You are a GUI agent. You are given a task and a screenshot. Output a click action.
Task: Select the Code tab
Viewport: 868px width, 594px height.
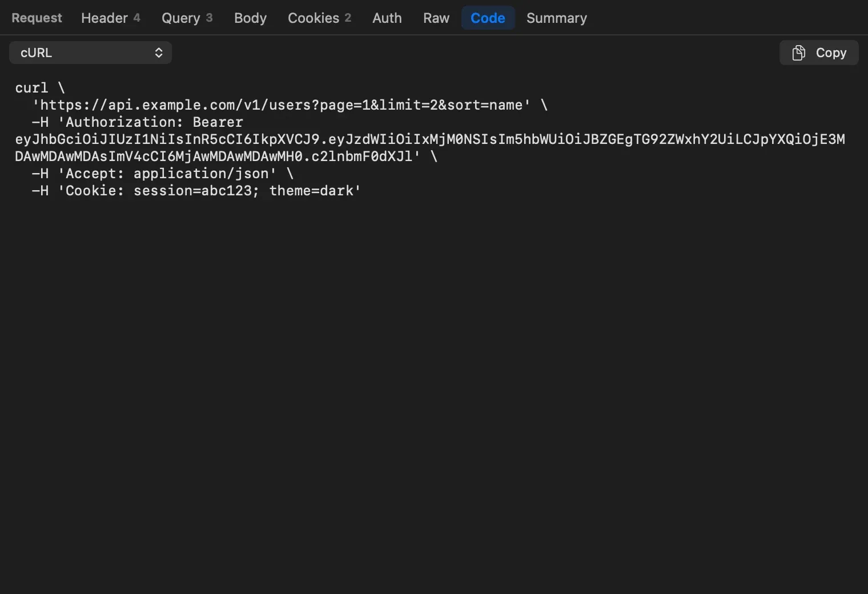click(488, 18)
